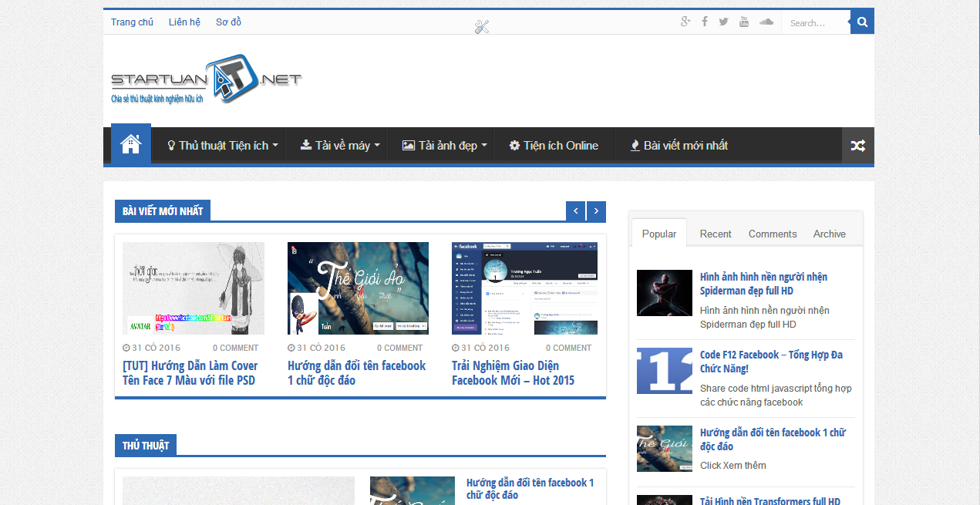The image size is (980, 505).
Task: Switch to the Recent tab
Action: click(x=716, y=234)
